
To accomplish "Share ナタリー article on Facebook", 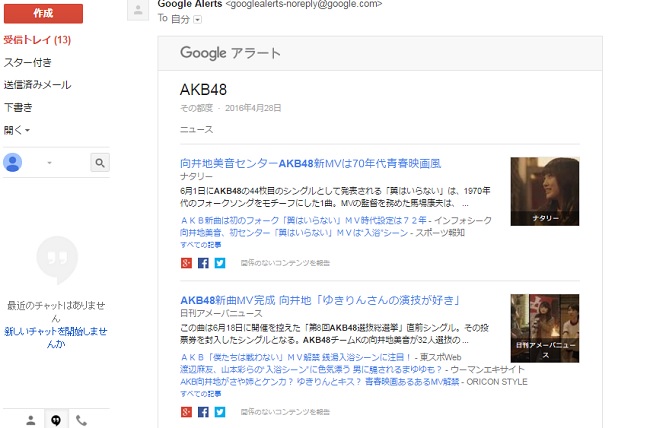I will (203, 263).
